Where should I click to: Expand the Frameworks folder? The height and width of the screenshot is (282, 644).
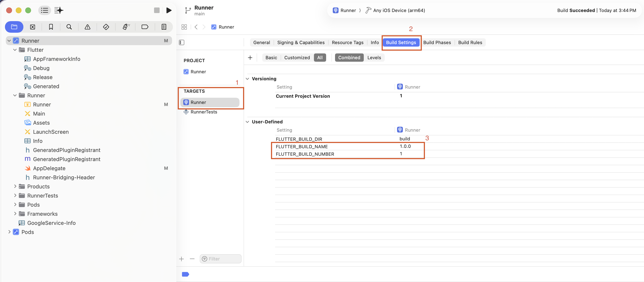click(x=15, y=214)
